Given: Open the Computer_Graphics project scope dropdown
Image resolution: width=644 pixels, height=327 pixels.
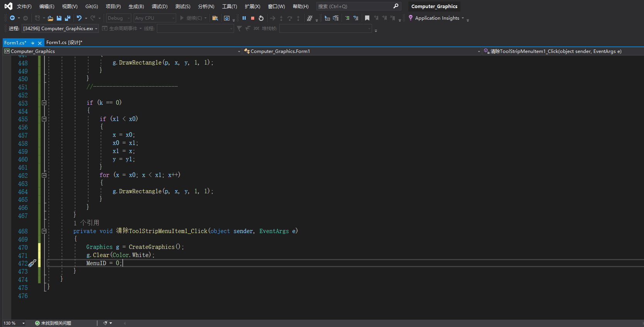Looking at the screenshot, I should 122,51.
